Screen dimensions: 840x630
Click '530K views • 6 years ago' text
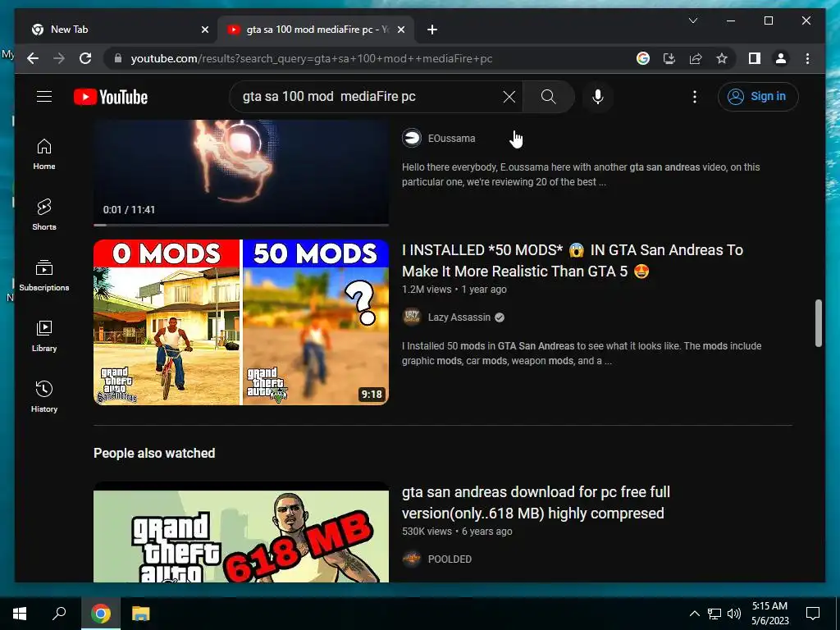[457, 532]
